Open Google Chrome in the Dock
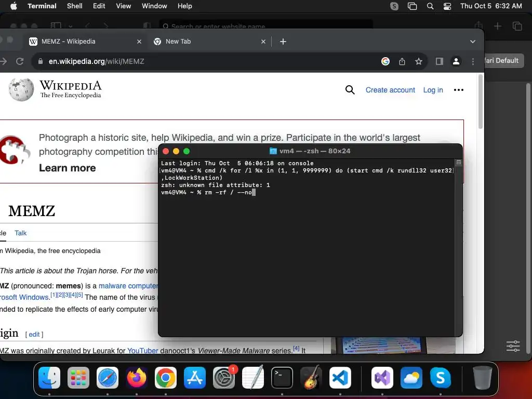 pyautogui.click(x=166, y=378)
